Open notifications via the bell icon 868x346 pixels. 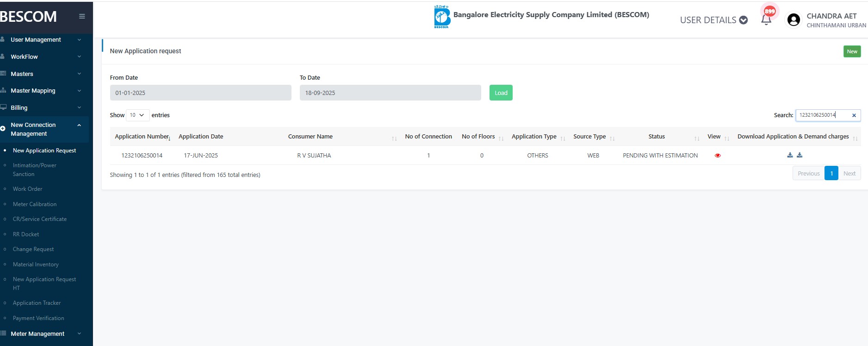(x=766, y=19)
